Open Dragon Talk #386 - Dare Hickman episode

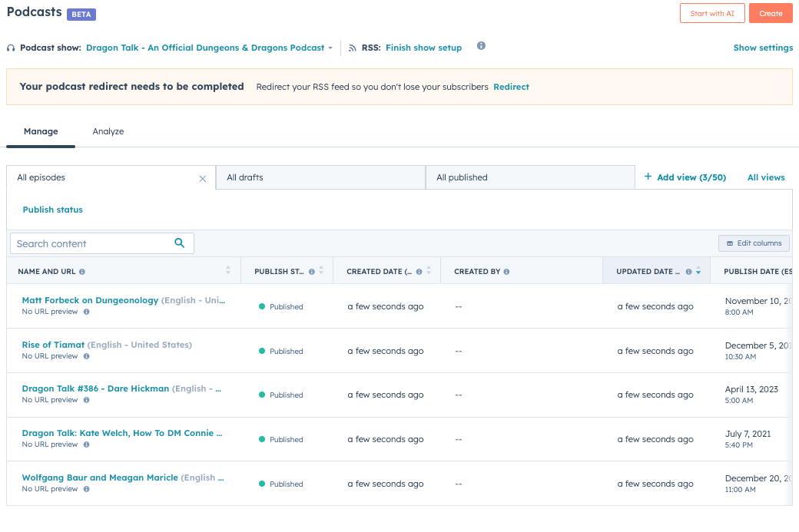tap(95, 388)
